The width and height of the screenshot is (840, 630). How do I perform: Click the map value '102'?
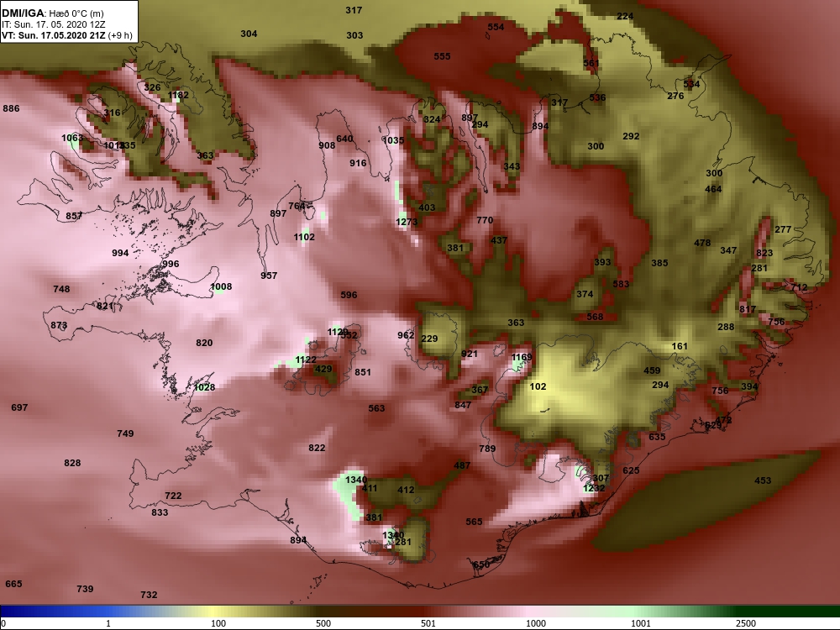(538, 386)
